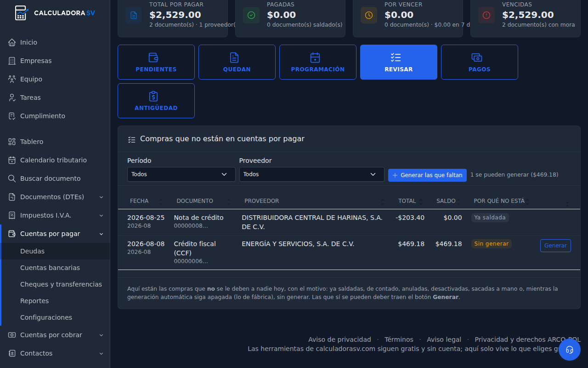Click the Equipo people icon
The width and height of the screenshot is (588, 368).
point(12,79)
